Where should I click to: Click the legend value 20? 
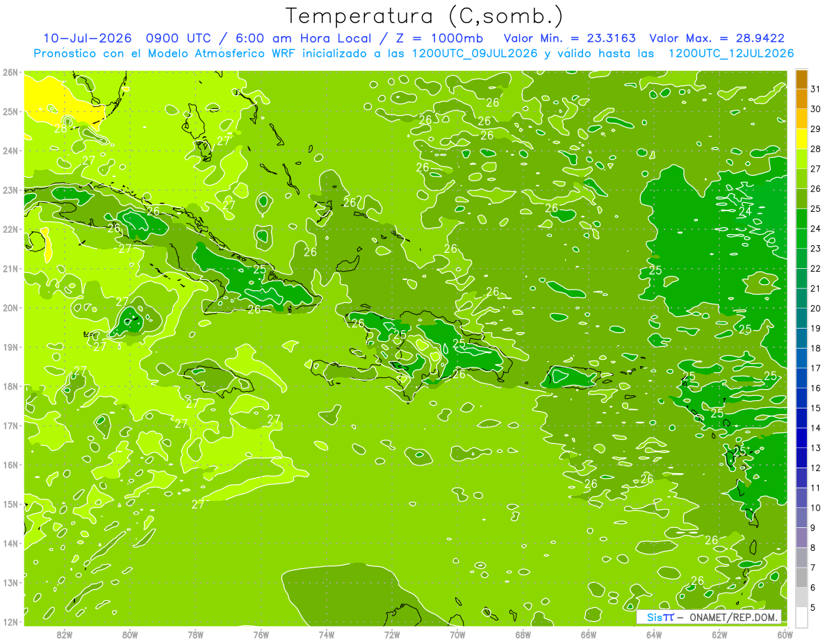pyautogui.click(x=816, y=308)
